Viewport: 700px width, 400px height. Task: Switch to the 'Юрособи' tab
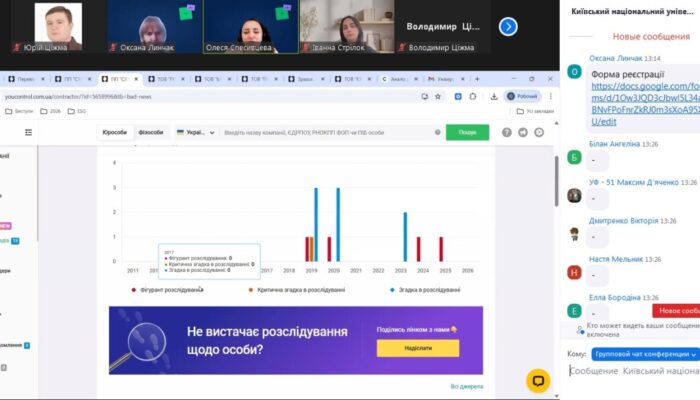coord(113,132)
